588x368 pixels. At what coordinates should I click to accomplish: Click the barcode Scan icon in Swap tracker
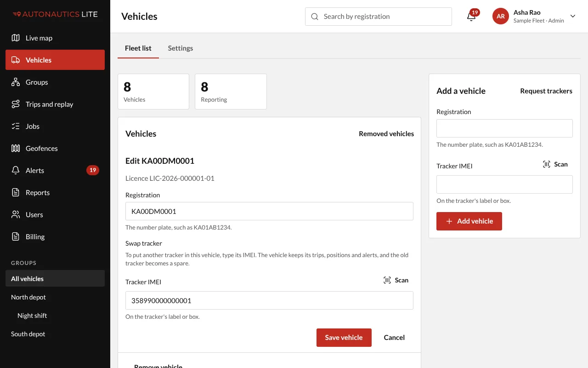(387, 280)
